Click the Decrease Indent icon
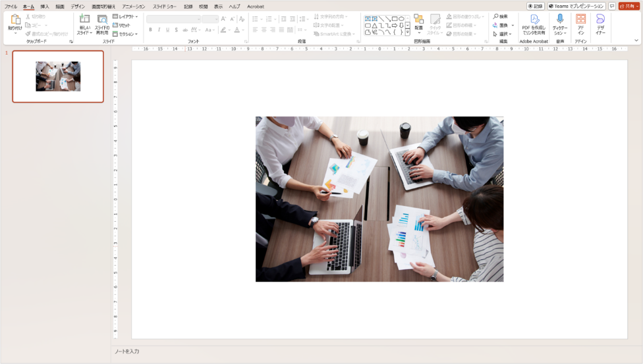This screenshot has width=643, height=364. coord(283,19)
